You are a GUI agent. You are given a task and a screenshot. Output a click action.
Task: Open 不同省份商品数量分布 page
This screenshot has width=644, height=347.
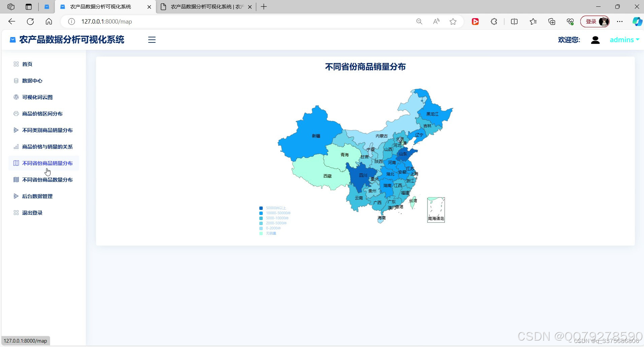click(47, 180)
